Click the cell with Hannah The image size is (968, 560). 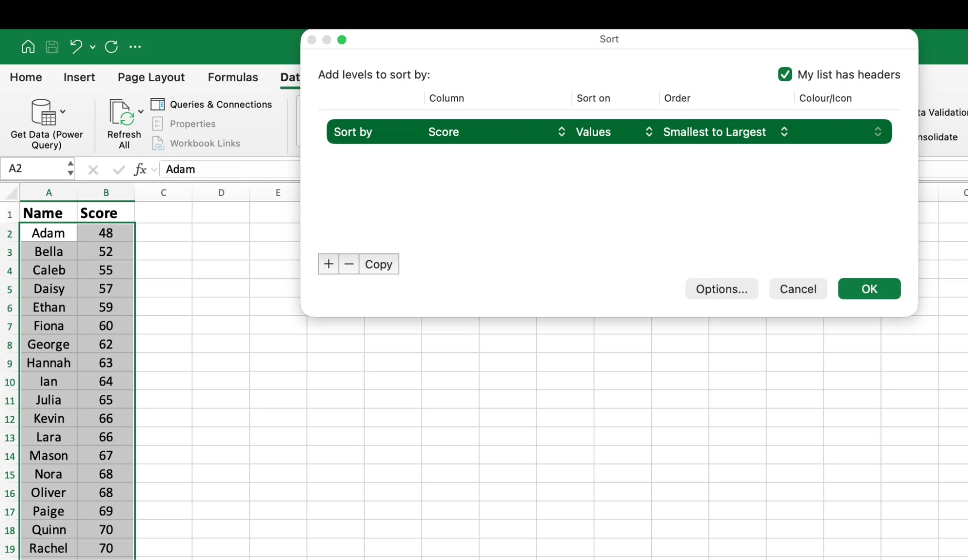point(48,363)
